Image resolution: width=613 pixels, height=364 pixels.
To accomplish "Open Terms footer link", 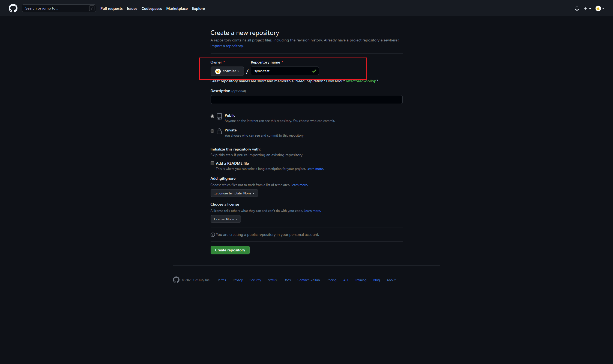I will [222, 280].
